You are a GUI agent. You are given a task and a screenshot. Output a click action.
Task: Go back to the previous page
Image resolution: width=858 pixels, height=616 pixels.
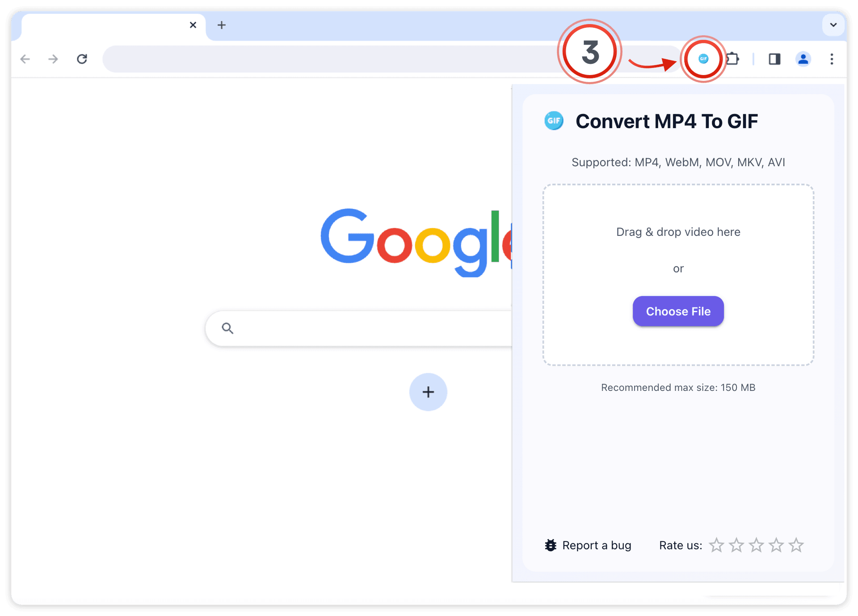pos(25,59)
